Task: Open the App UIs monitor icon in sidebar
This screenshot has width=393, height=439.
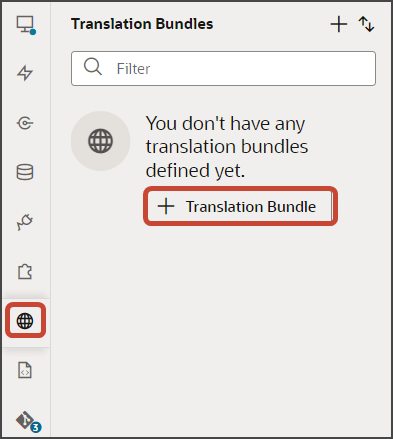Action: (25, 24)
